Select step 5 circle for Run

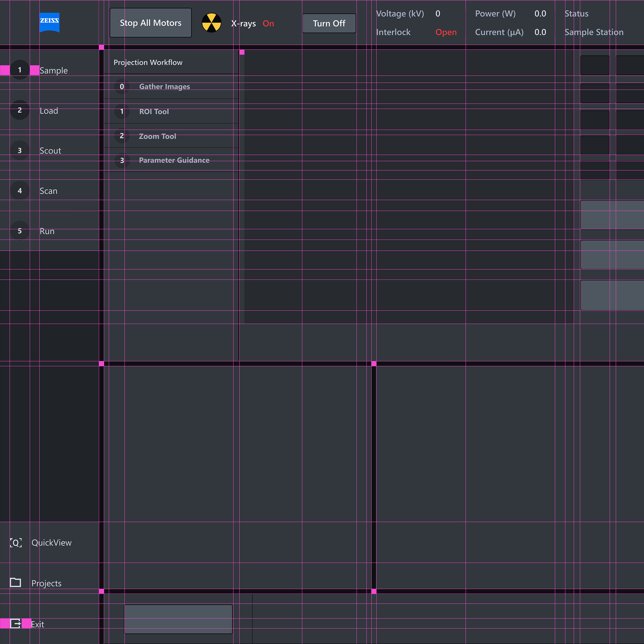(20, 231)
